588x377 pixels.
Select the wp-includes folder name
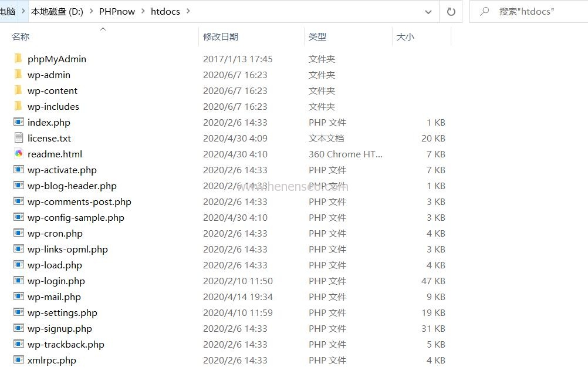(53, 106)
